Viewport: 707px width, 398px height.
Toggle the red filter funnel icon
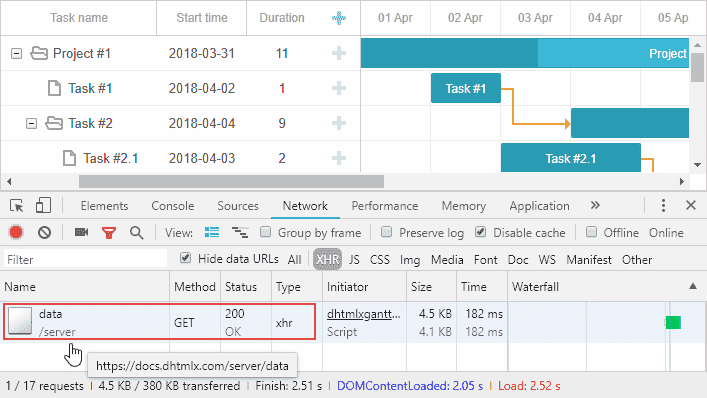click(x=109, y=233)
